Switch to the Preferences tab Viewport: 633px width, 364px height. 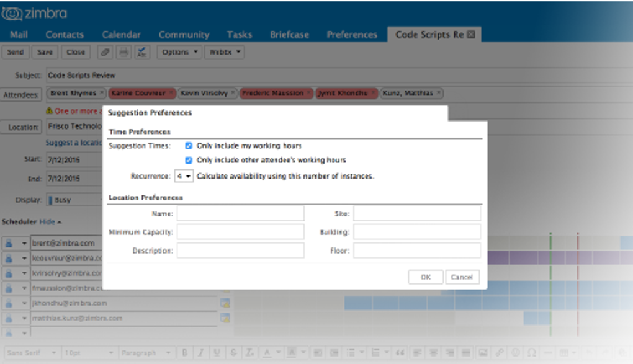(352, 35)
